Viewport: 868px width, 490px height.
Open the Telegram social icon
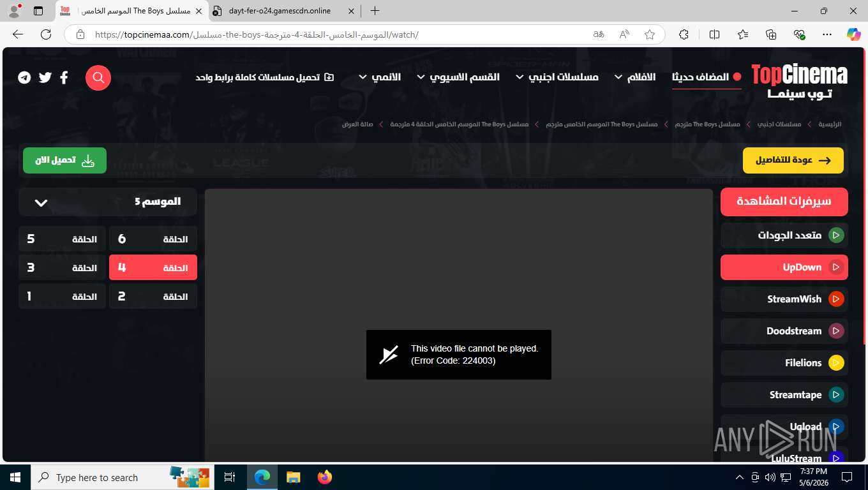24,77
